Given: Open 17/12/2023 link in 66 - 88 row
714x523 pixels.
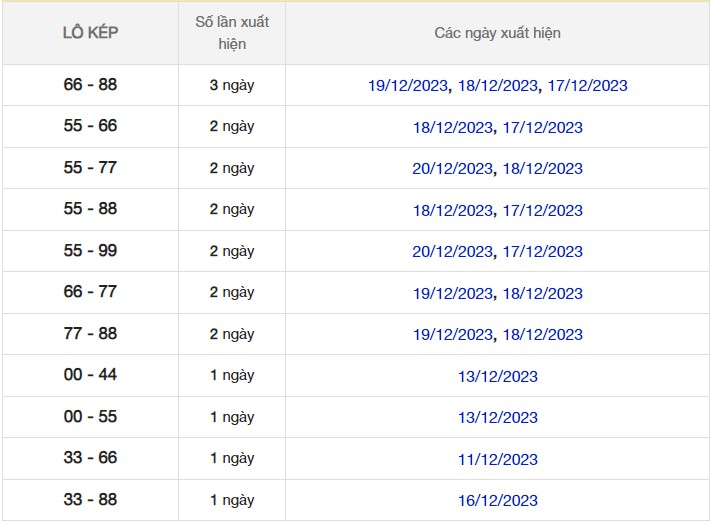Looking at the screenshot, I should click(x=587, y=86).
